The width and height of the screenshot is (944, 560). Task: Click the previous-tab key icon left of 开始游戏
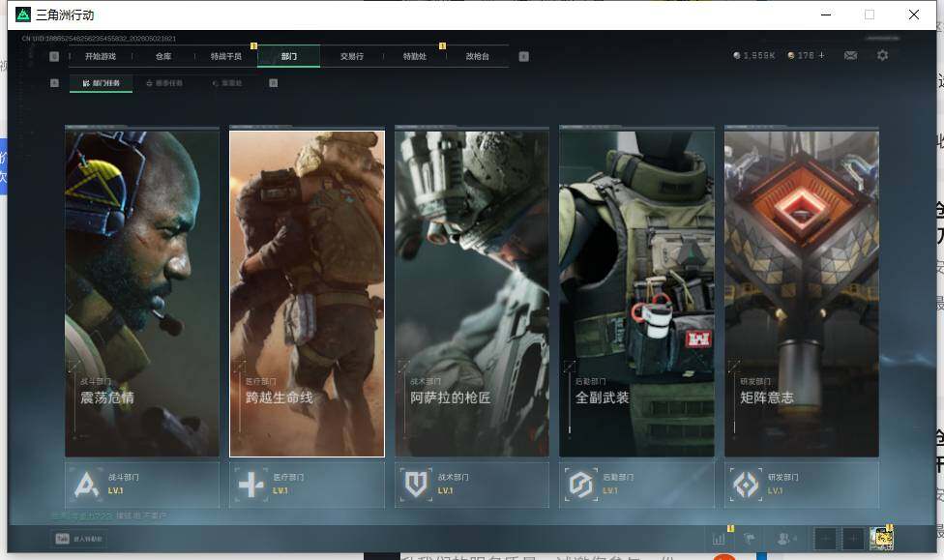(54, 57)
